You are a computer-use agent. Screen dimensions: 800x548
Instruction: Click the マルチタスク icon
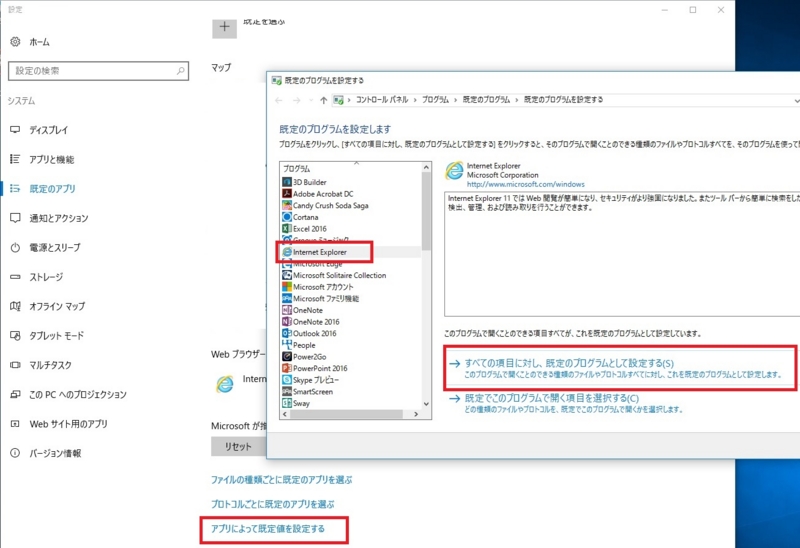point(15,365)
